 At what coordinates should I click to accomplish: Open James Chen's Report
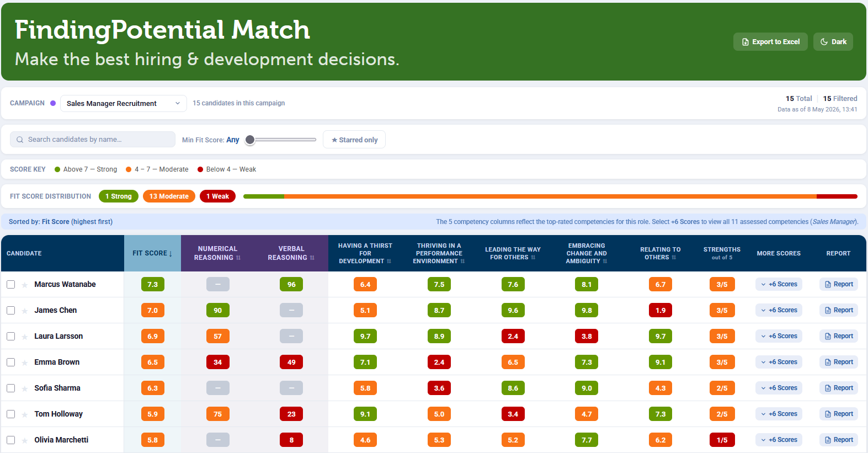click(x=839, y=310)
